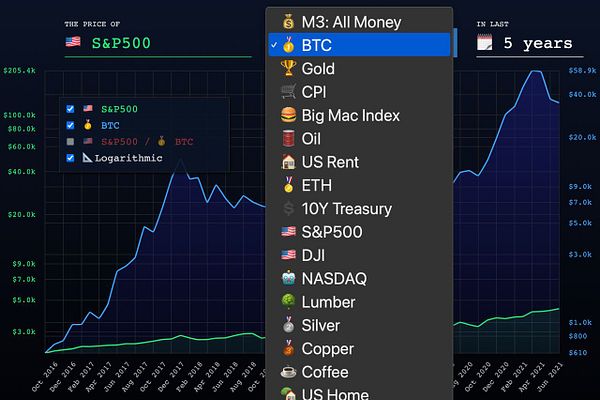The height and width of the screenshot is (400, 600).
Task: Click the gold medal icon on BTC row
Action: pos(289,45)
